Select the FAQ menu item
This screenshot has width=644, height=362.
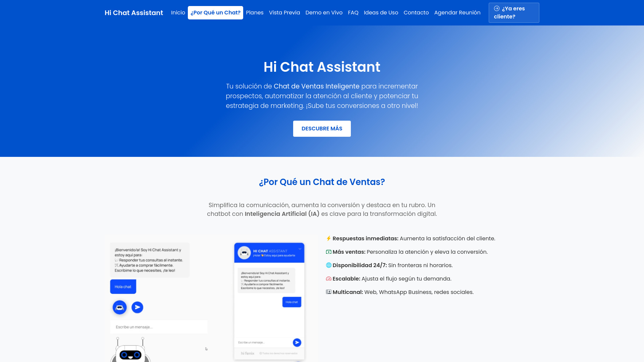(353, 12)
